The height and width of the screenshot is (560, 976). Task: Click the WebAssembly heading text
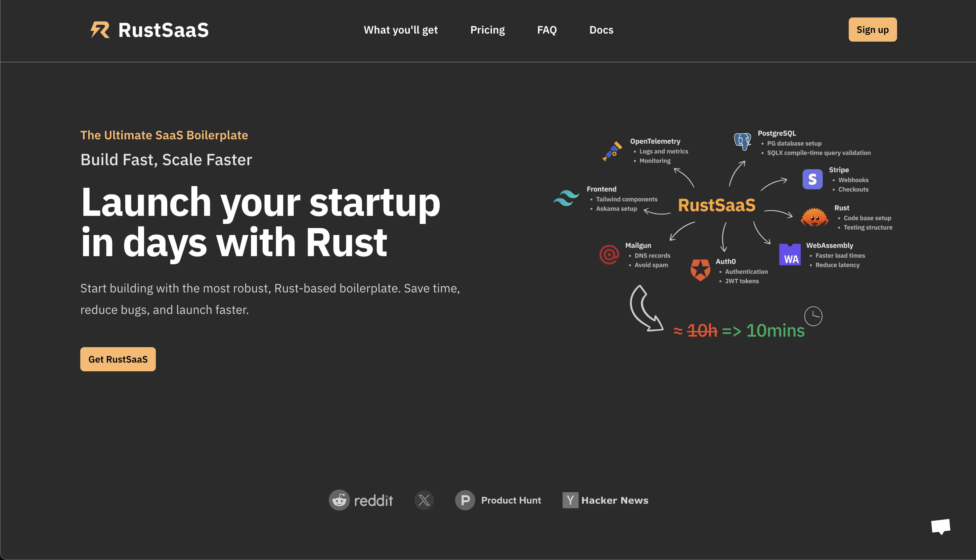point(830,245)
